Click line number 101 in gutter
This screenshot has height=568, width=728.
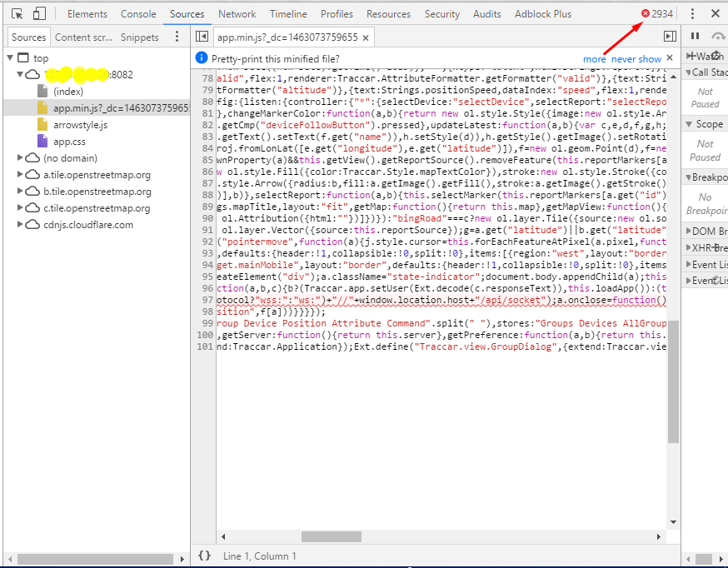tap(205, 346)
